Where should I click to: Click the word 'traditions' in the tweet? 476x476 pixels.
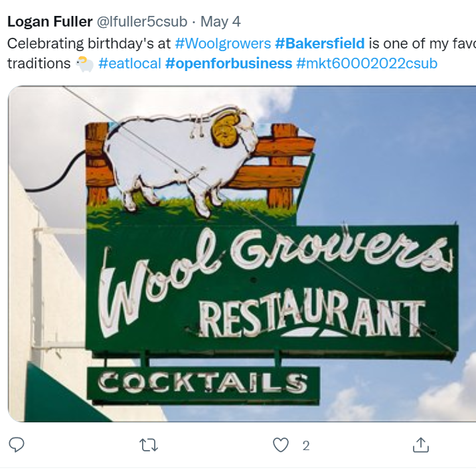pos(39,64)
